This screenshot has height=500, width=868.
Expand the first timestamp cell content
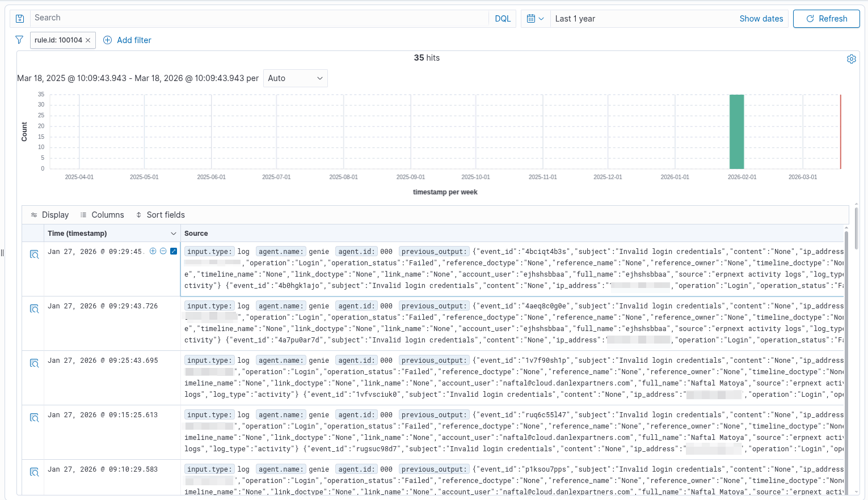click(x=174, y=251)
